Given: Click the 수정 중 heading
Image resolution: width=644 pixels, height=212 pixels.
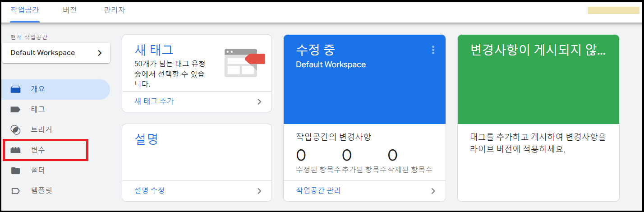Looking at the screenshot, I should point(315,49).
